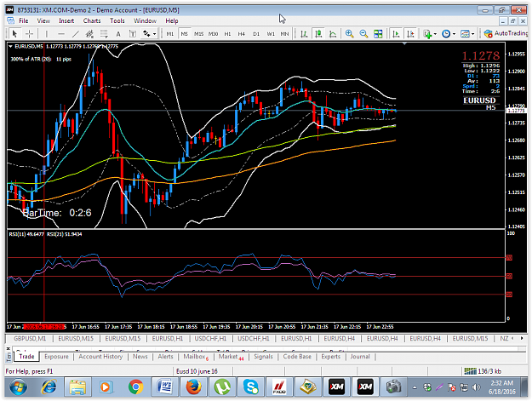Expand the EURUSD,M5 chart title arrow
The width and height of the screenshot is (532, 401).
point(10,47)
